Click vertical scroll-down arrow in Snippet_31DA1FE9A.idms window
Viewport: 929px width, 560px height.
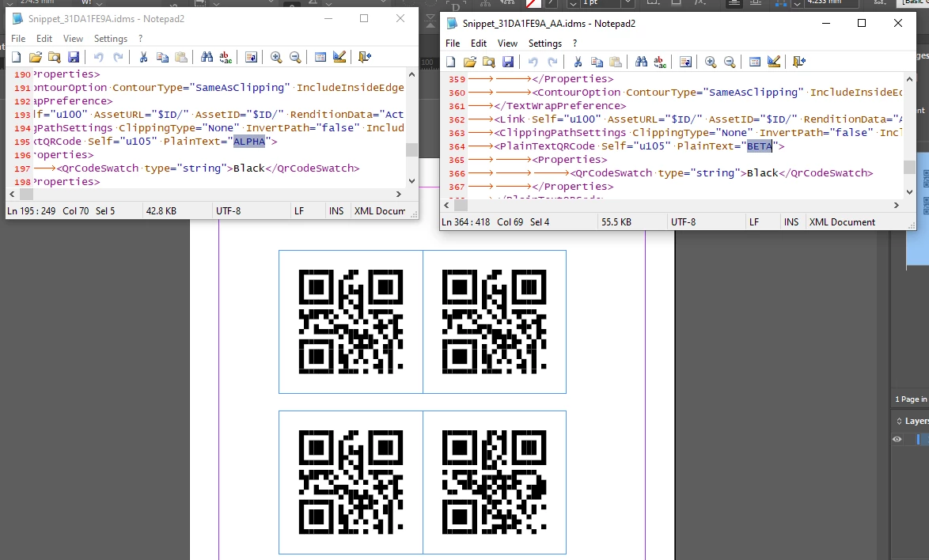pos(411,181)
